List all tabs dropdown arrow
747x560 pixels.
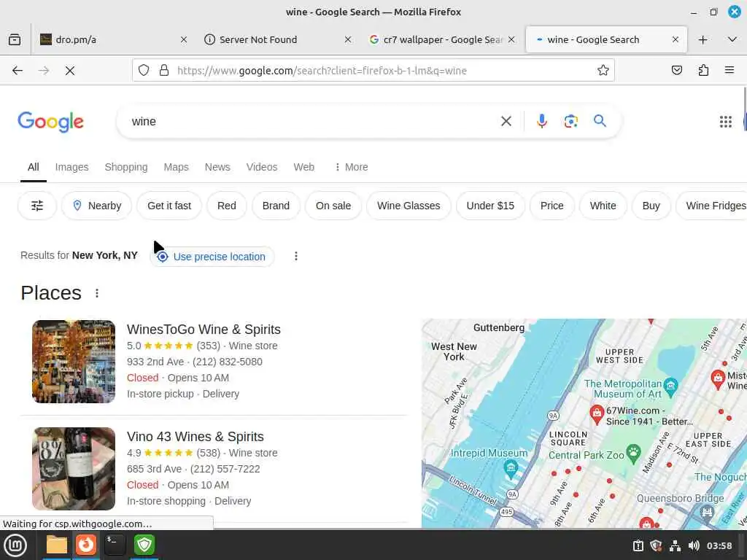[732, 39]
